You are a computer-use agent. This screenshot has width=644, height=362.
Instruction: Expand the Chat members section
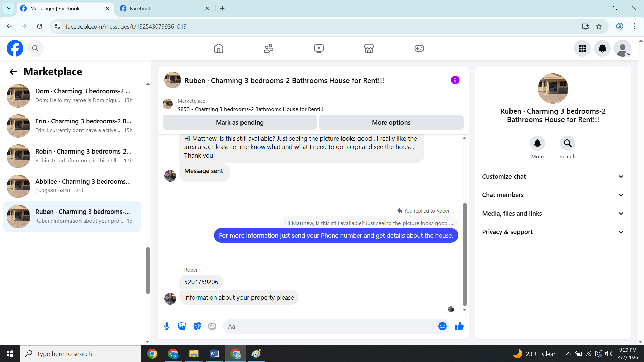pyautogui.click(x=553, y=195)
